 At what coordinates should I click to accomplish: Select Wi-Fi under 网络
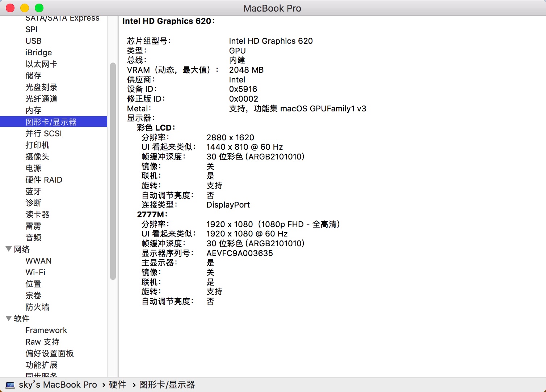tap(35, 272)
